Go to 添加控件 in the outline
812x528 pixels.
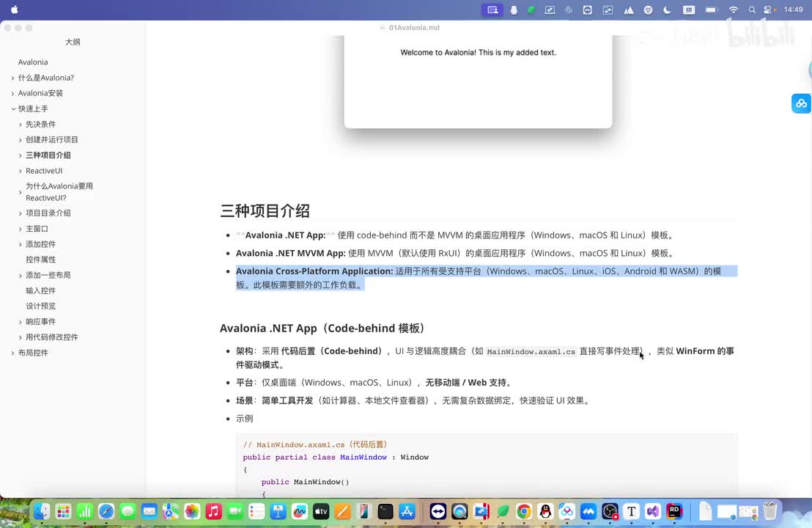click(41, 244)
